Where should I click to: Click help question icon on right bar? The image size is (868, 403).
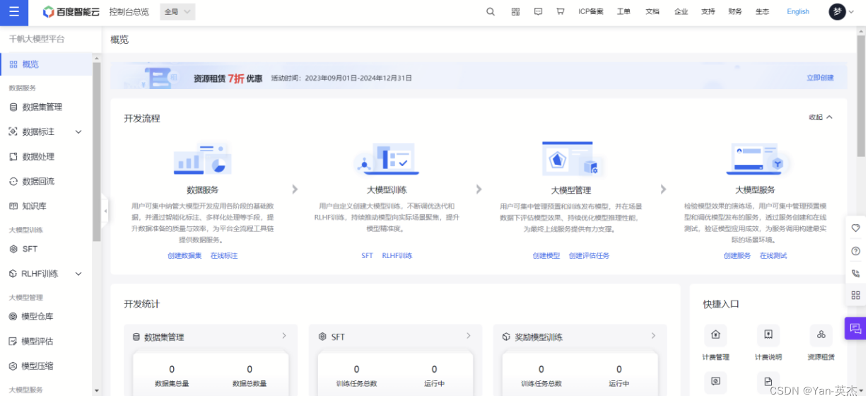856,251
